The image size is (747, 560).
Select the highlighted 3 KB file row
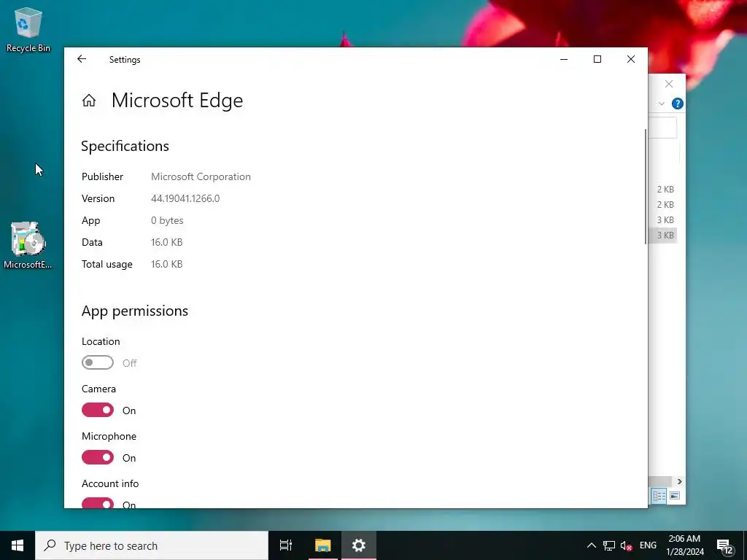662,236
